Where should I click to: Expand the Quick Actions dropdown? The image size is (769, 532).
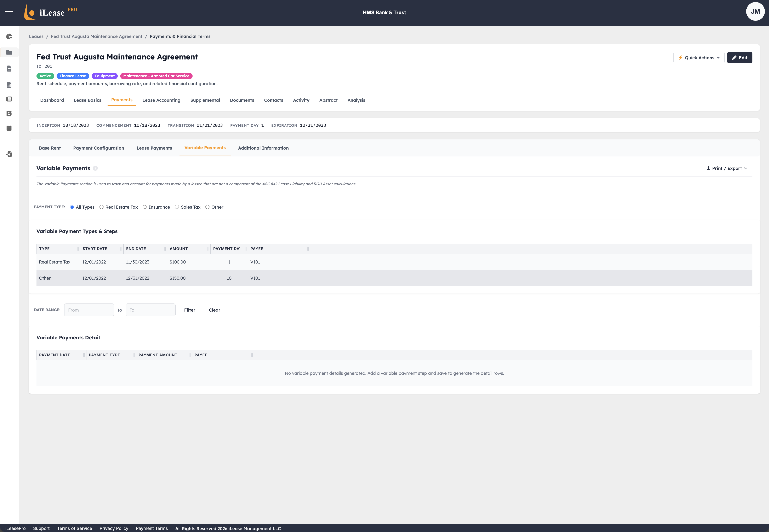point(699,58)
